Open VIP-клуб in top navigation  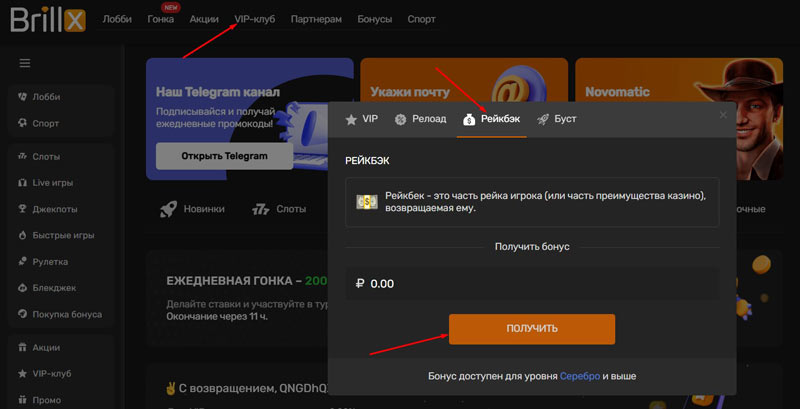[254, 19]
